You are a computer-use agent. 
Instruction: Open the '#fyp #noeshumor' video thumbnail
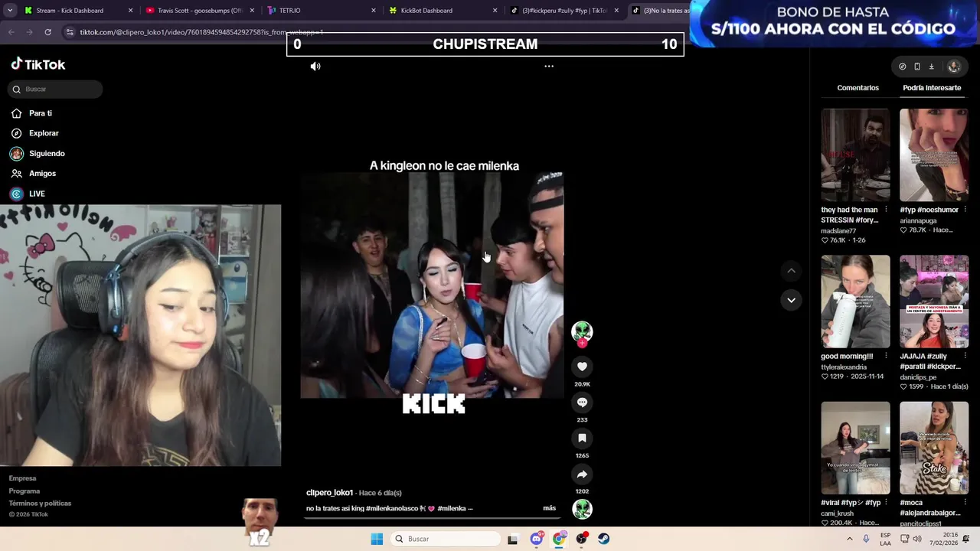[934, 155]
